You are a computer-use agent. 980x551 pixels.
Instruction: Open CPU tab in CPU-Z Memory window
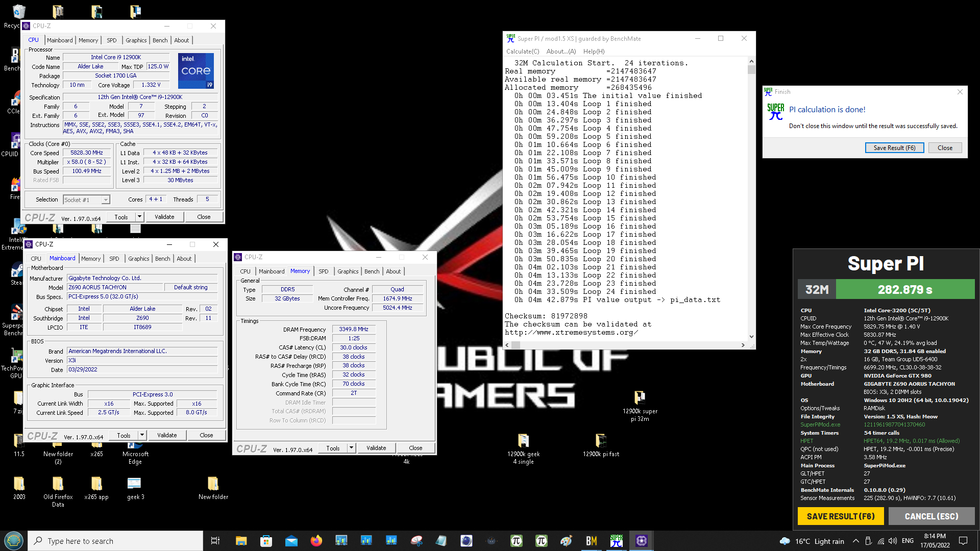[x=245, y=271]
